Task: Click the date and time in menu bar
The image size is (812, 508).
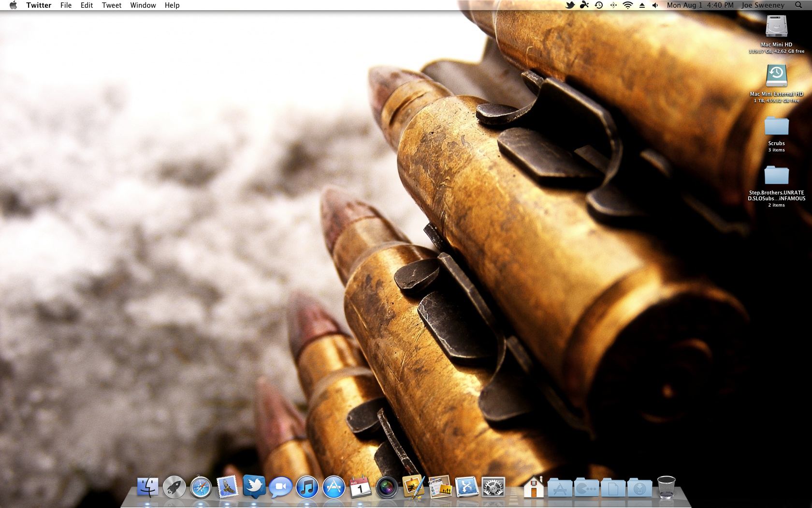Action: pyautogui.click(x=700, y=5)
